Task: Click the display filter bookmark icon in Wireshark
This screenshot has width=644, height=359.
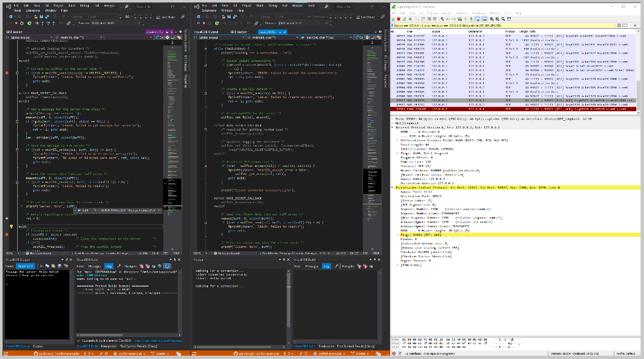Action: [393, 26]
